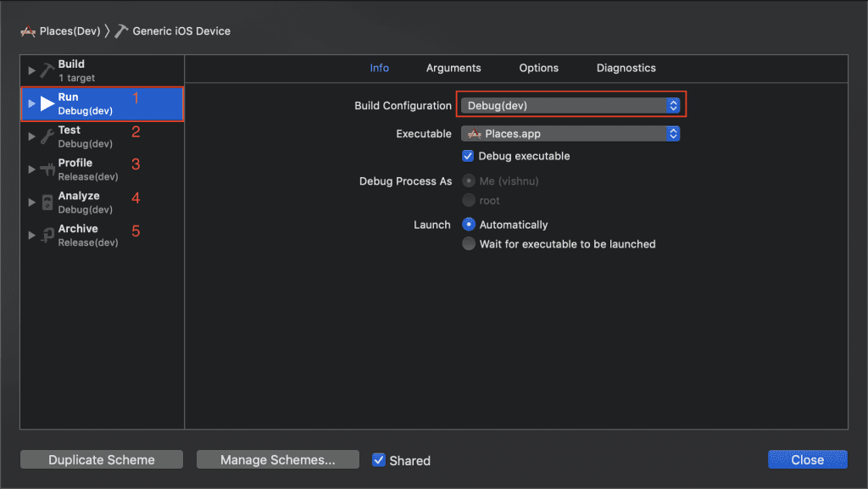Select the Analyze action label
The image size is (868, 489).
click(x=79, y=196)
